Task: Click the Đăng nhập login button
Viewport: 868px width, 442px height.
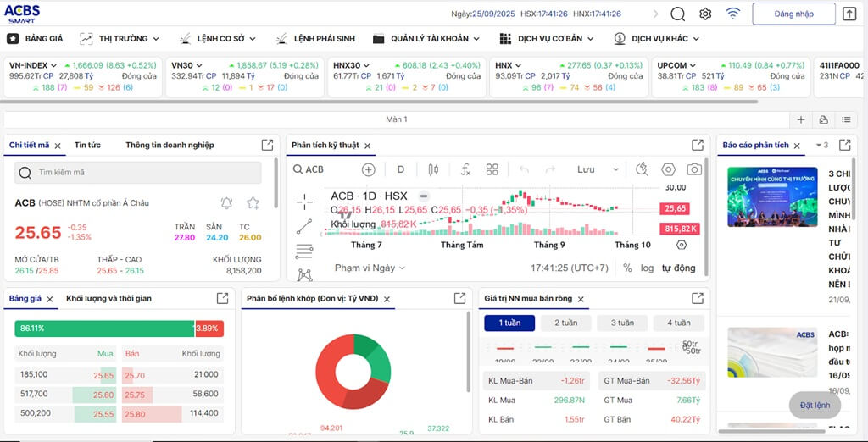Action: (793, 14)
